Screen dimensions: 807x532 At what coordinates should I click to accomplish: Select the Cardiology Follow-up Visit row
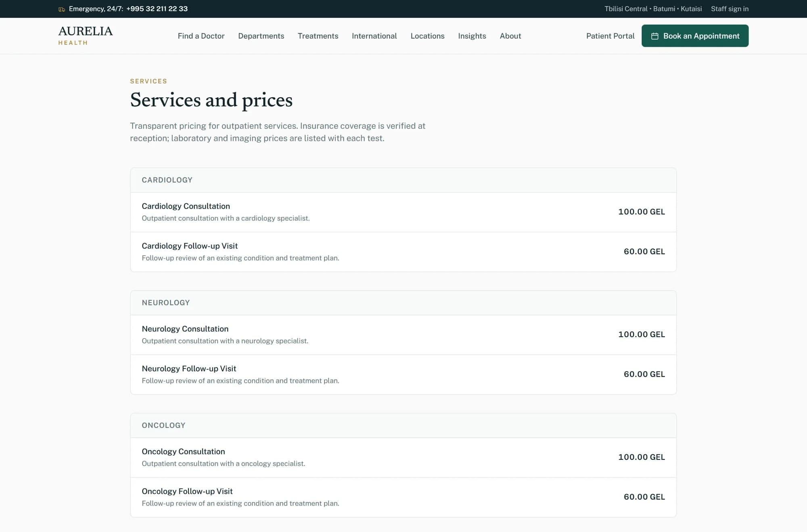(x=403, y=252)
